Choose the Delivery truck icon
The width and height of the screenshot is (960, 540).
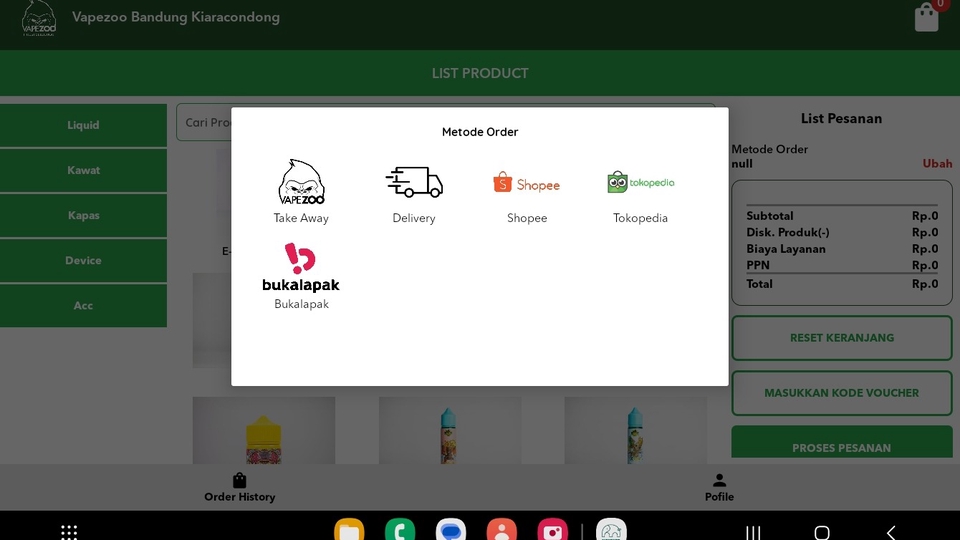pyautogui.click(x=414, y=182)
